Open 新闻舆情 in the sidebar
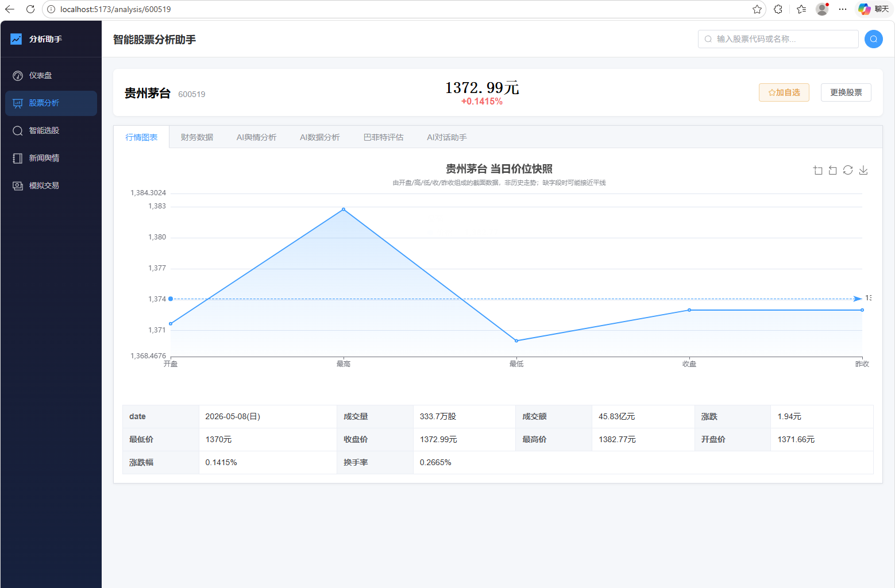 (x=51, y=158)
